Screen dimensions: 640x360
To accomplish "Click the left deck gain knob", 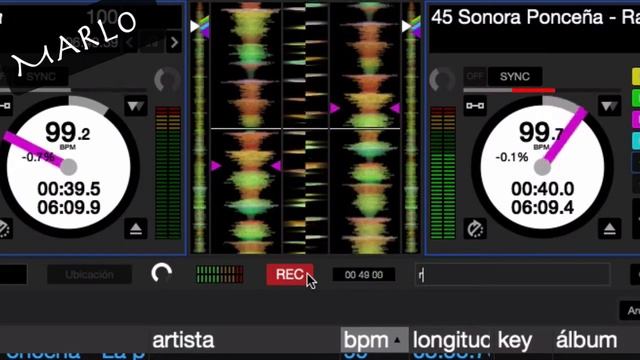I will pyautogui.click(x=167, y=80).
